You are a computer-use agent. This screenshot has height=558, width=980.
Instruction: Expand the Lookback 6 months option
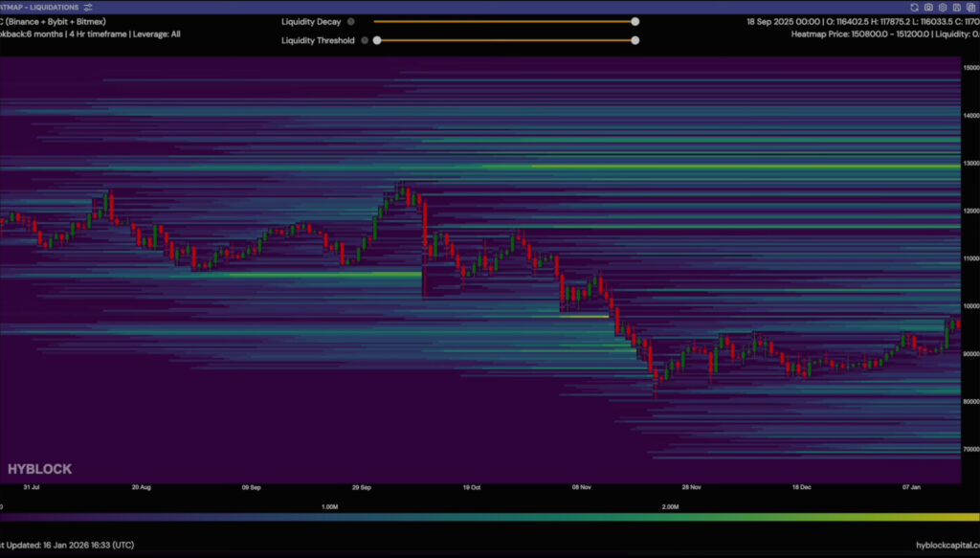[27, 33]
